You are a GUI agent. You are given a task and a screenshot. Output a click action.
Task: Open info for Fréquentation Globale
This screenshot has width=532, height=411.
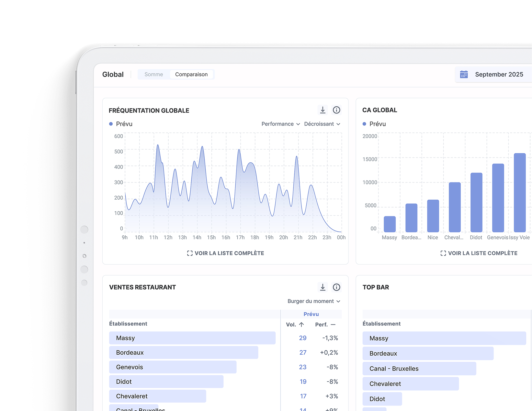click(x=336, y=110)
